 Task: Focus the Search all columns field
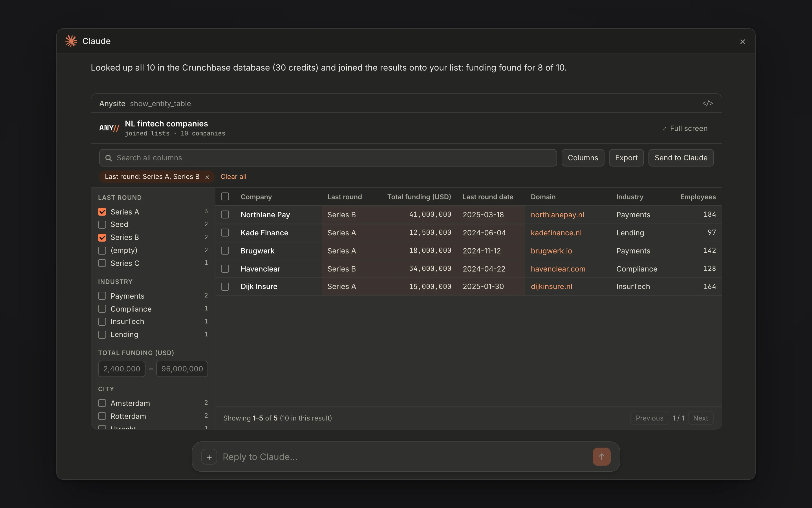pyautogui.click(x=328, y=158)
